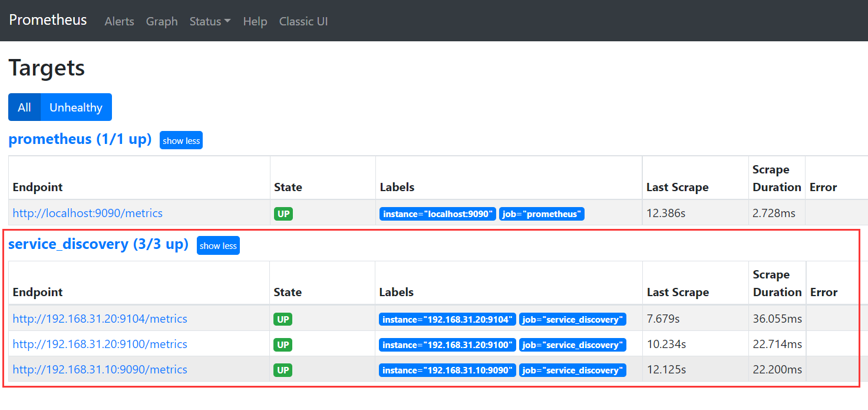
Task: Click the prometheus (1/1 up) heading
Action: pos(80,139)
